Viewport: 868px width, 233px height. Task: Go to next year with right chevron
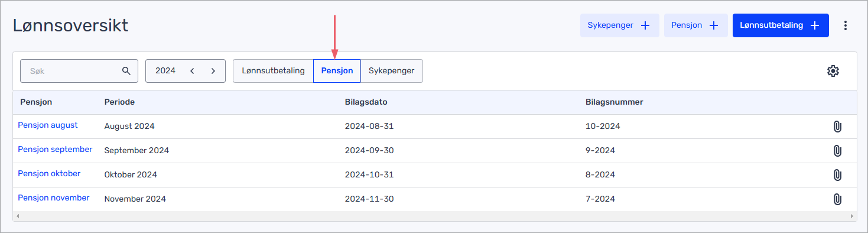[x=213, y=71]
